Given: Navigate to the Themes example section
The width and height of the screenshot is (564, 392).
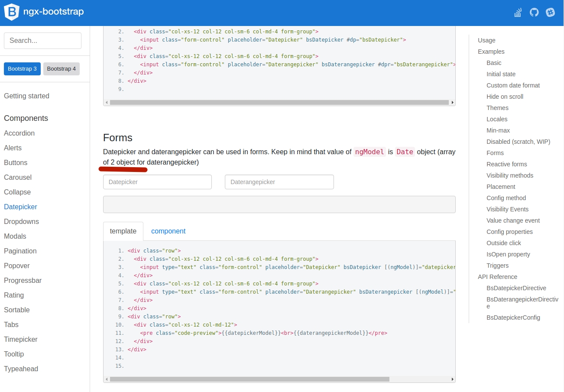Looking at the screenshot, I should coord(497,108).
